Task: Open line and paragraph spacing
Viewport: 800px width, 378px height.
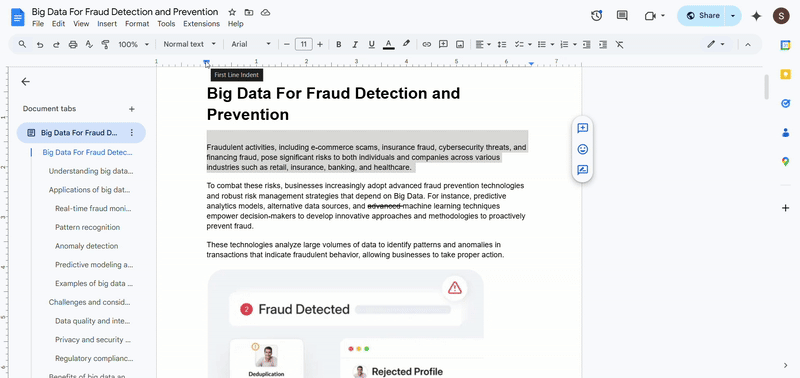Action: tap(502, 44)
